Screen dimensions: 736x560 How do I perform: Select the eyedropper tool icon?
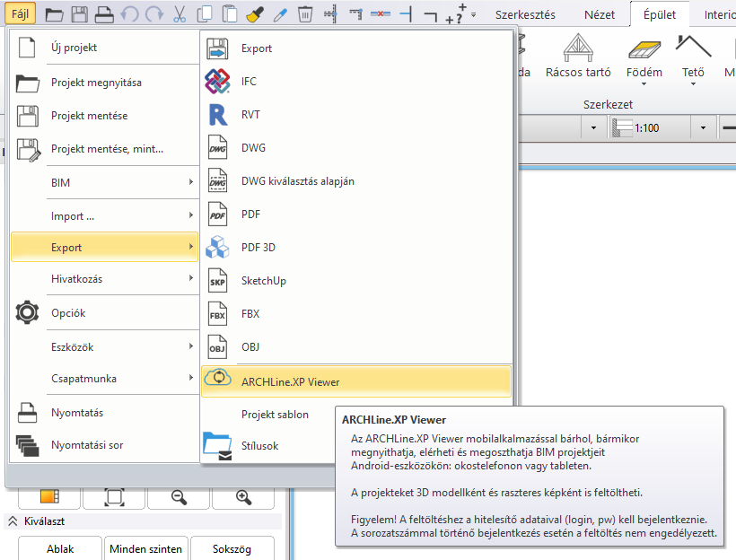click(280, 15)
